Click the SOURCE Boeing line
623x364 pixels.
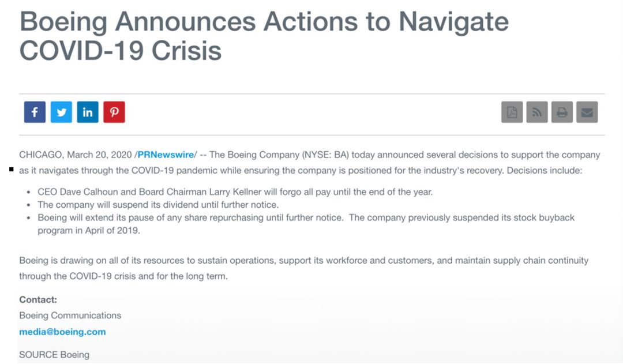54,355
